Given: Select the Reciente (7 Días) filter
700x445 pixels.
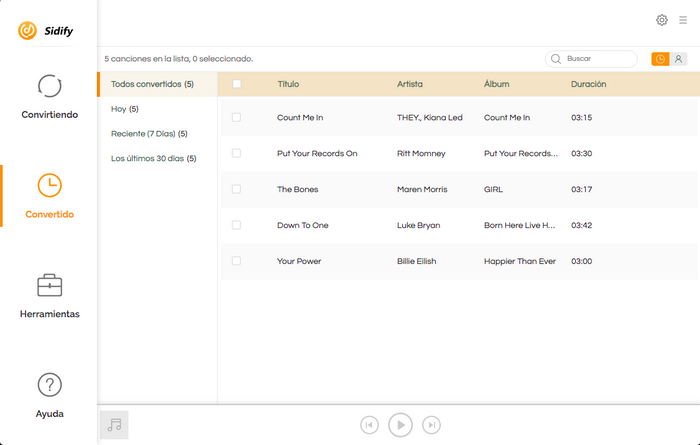Looking at the screenshot, I should click(x=149, y=134).
